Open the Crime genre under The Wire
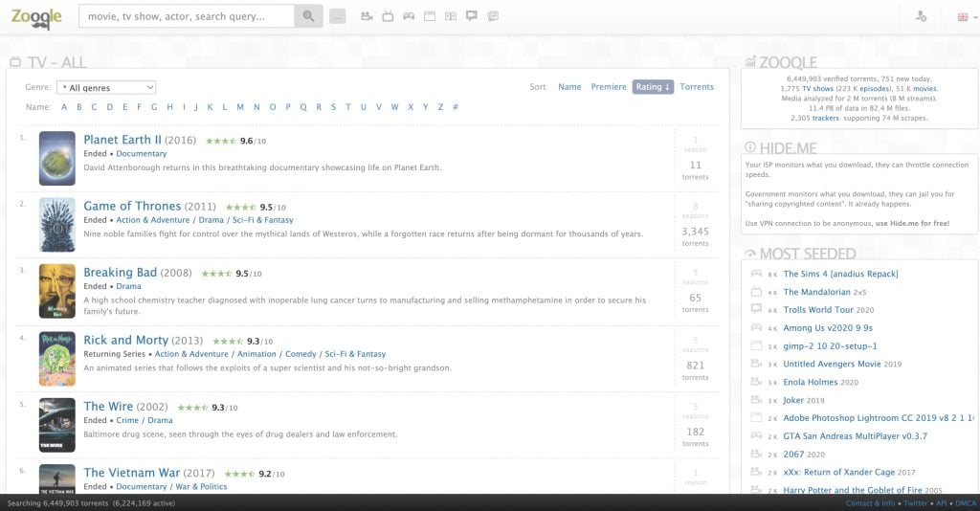Screen dimensions: 980x511 (x=127, y=420)
